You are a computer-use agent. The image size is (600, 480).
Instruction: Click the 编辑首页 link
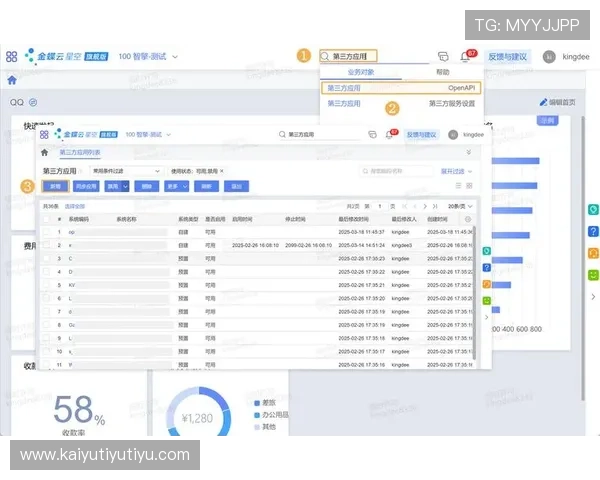click(558, 102)
